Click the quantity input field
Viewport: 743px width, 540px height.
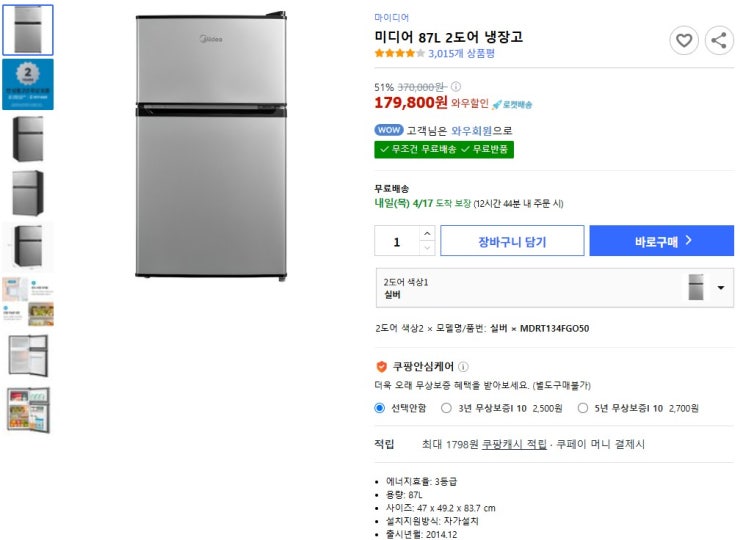pos(397,241)
